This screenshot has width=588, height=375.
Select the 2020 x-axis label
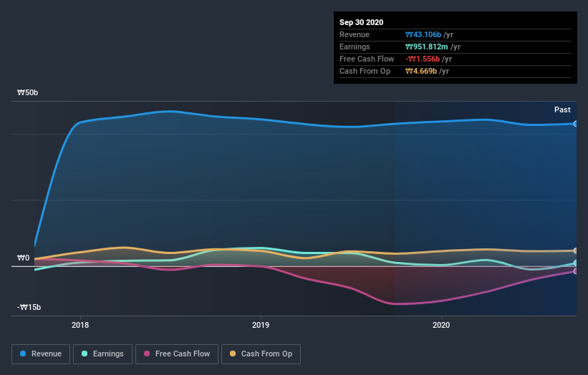(x=441, y=325)
